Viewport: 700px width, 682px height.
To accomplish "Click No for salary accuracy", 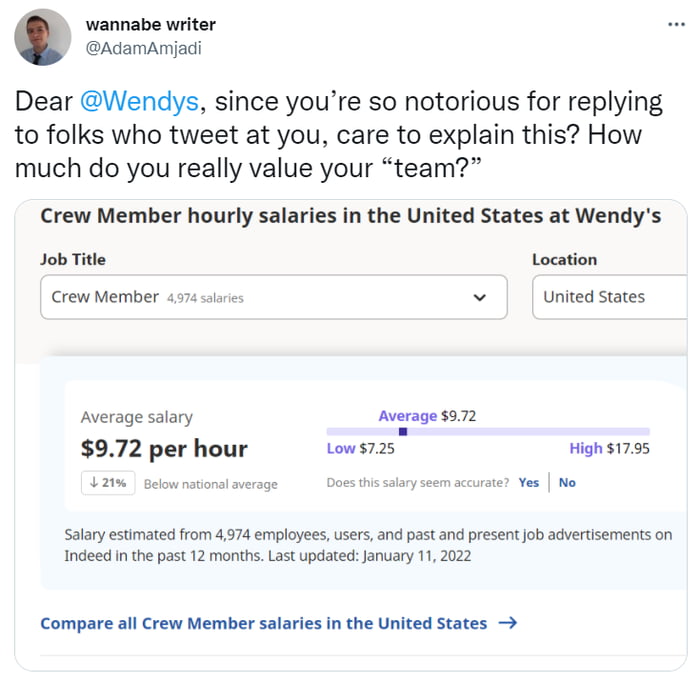I will (567, 482).
